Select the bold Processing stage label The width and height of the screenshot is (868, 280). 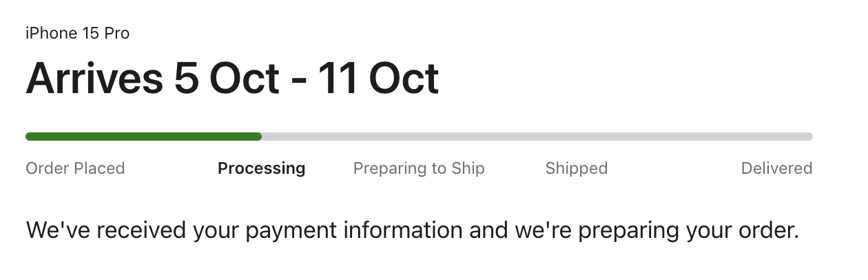pos(261,168)
